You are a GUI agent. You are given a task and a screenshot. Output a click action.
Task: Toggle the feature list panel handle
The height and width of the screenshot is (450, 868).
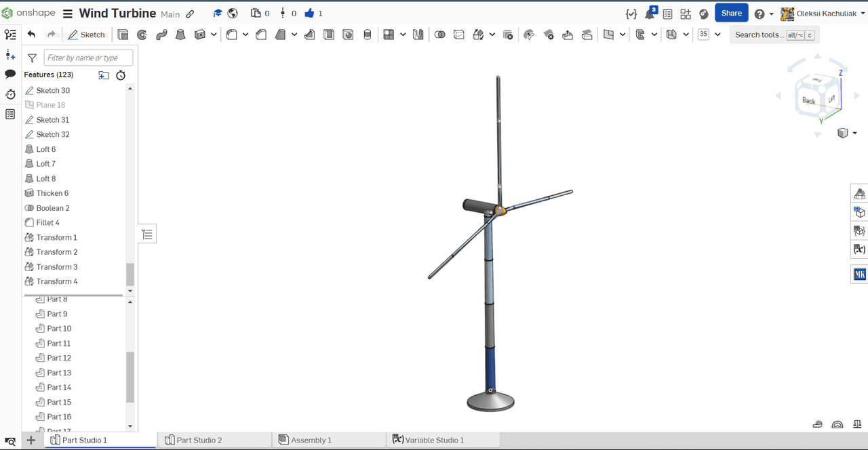click(x=147, y=234)
